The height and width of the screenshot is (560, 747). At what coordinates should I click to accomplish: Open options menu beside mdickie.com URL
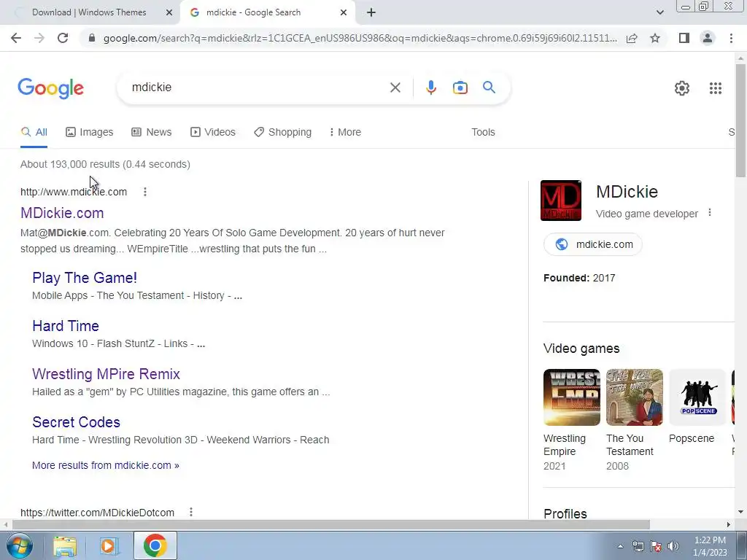(x=145, y=192)
